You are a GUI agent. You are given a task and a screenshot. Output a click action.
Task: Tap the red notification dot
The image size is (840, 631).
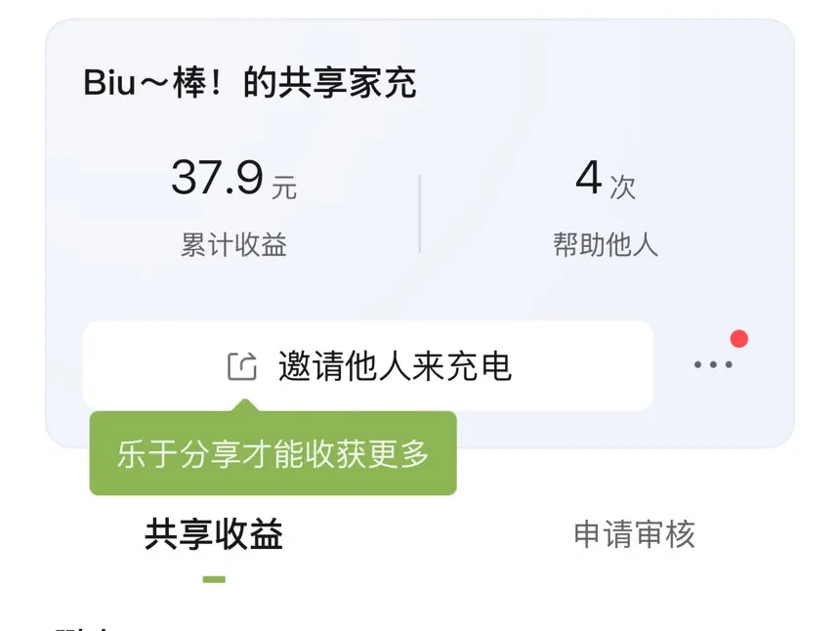click(738, 339)
